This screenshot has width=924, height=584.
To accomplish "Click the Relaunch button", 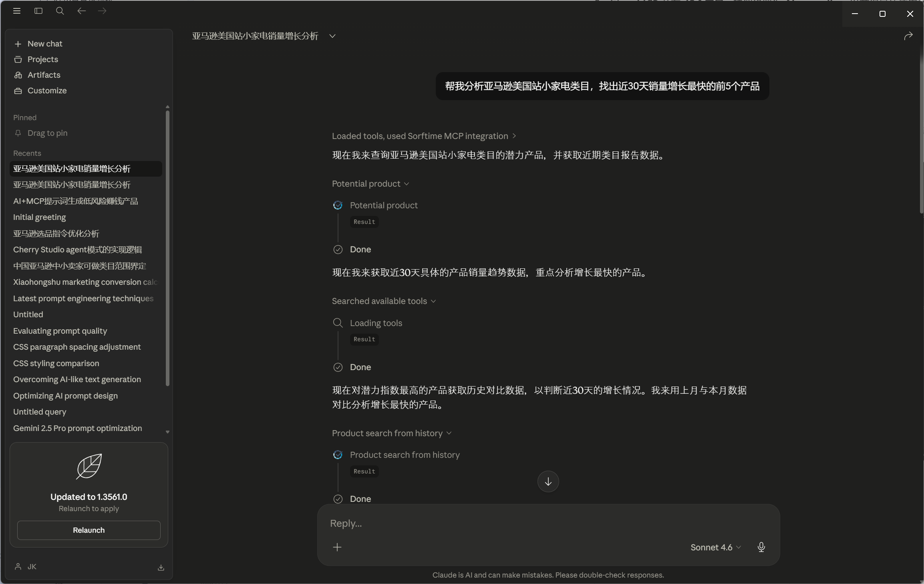I will (x=89, y=530).
